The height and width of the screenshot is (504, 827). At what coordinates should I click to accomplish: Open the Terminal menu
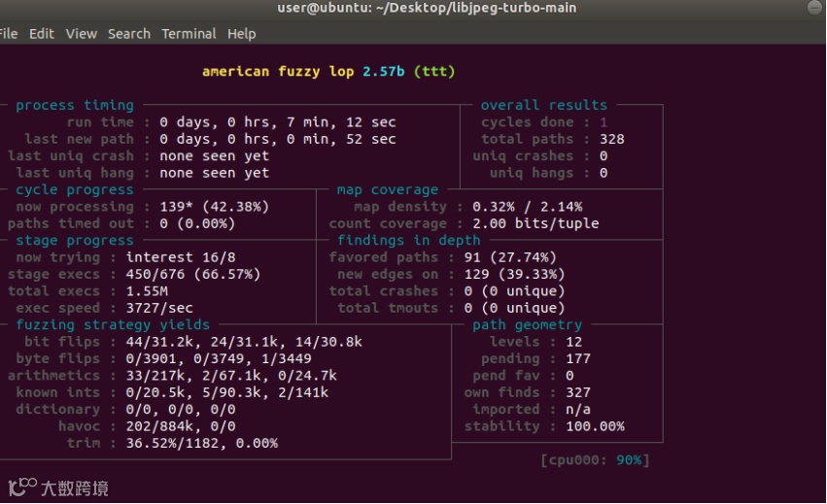click(x=189, y=34)
